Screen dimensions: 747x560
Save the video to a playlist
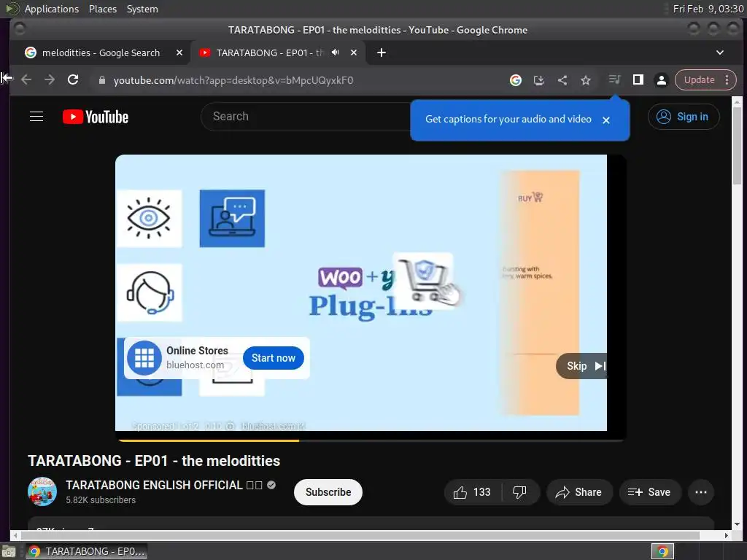point(650,492)
